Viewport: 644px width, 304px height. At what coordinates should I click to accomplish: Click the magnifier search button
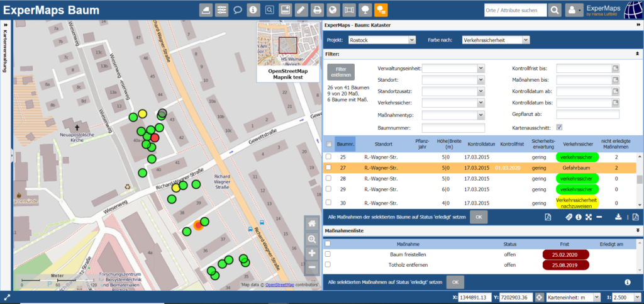(x=555, y=10)
